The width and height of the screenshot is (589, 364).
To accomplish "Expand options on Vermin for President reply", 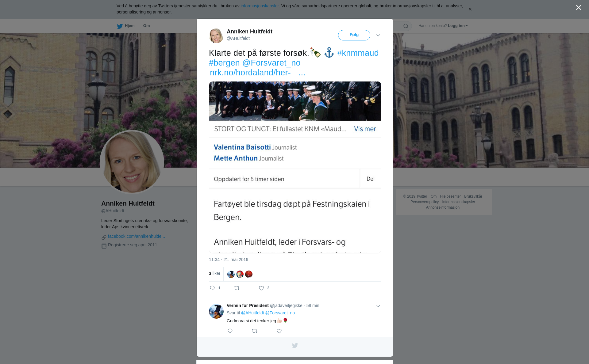I will coord(378,306).
